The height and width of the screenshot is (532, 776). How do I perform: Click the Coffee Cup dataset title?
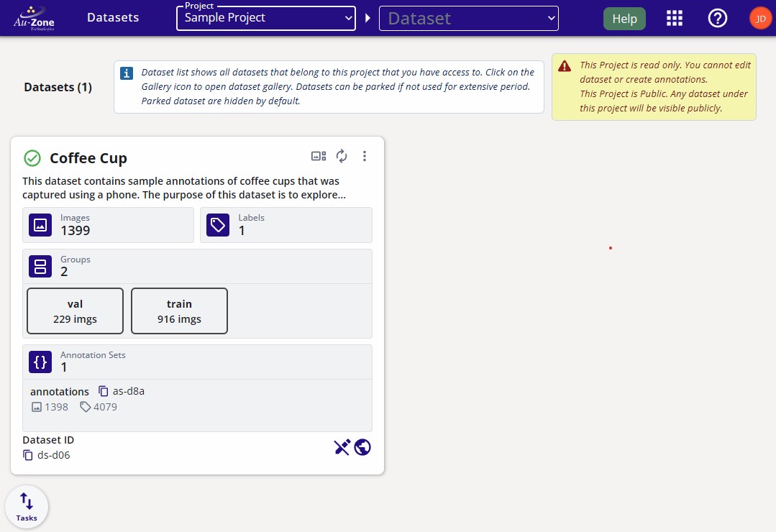(x=88, y=158)
